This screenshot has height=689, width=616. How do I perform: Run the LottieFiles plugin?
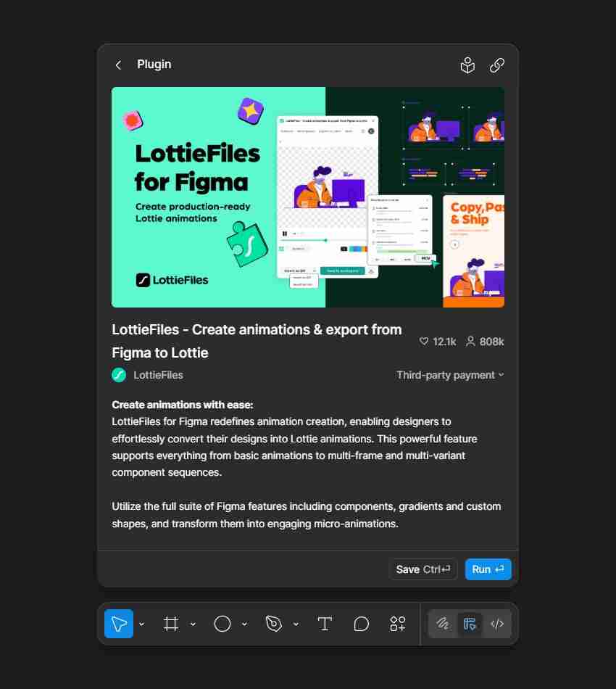click(488, 569)
